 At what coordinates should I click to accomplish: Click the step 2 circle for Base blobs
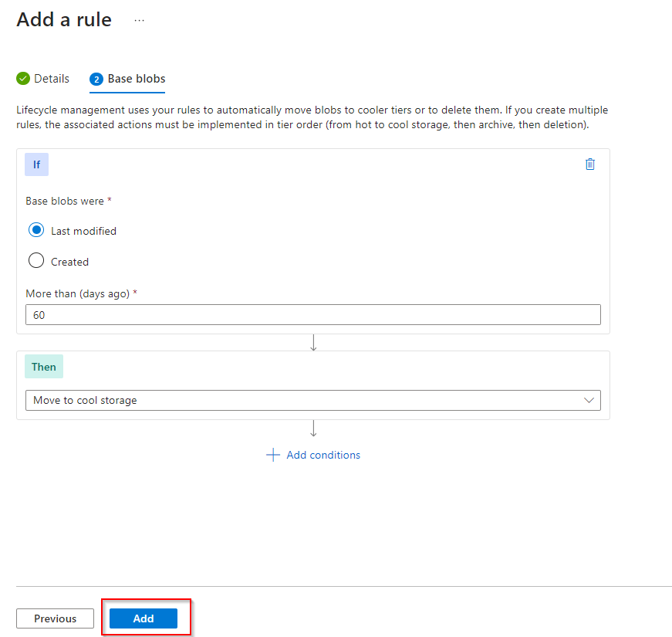click(x=96, y=79)
